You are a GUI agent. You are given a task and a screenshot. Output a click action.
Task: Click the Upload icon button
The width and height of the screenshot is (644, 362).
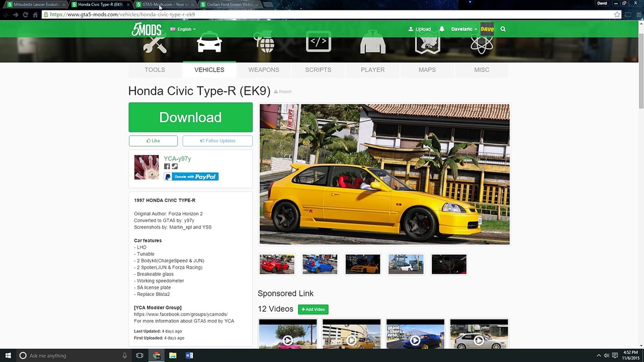coord(419,29)
